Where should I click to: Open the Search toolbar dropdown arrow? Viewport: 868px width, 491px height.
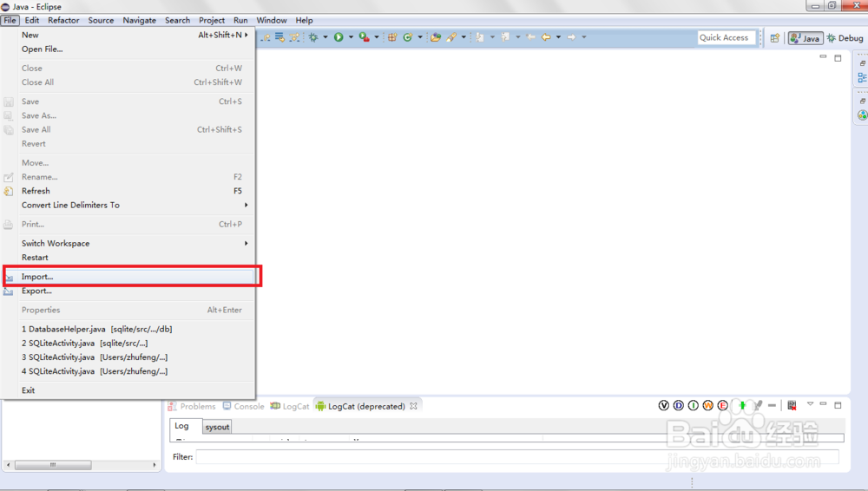[x=464, y=37]
